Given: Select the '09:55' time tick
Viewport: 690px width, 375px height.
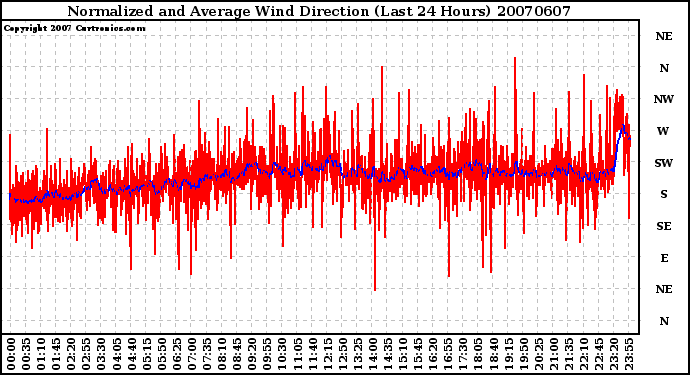Looking at the screenshot, I should pyautogui.click(x=267, y=354).
